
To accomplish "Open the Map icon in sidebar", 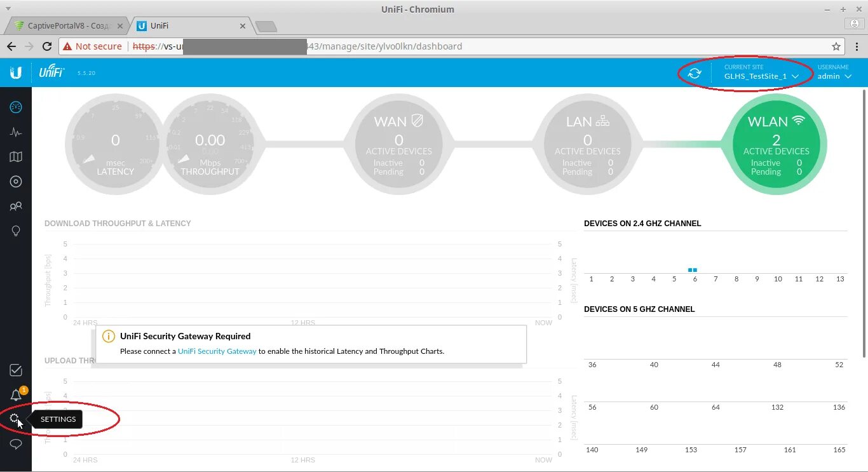I will pos(16,157).
